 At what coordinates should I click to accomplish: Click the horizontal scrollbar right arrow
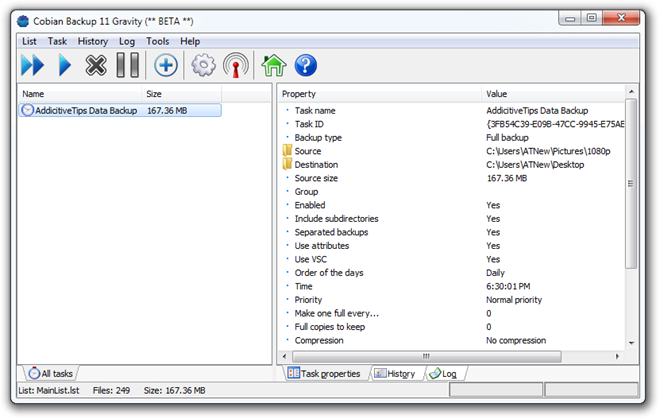(x=617, y=356)
